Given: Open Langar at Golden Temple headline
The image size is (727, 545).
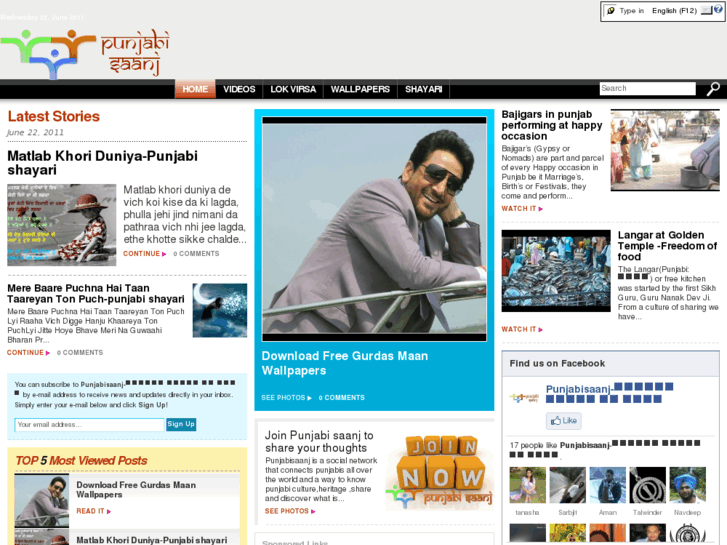Looking at the screenshot, I should pos(667,246).
